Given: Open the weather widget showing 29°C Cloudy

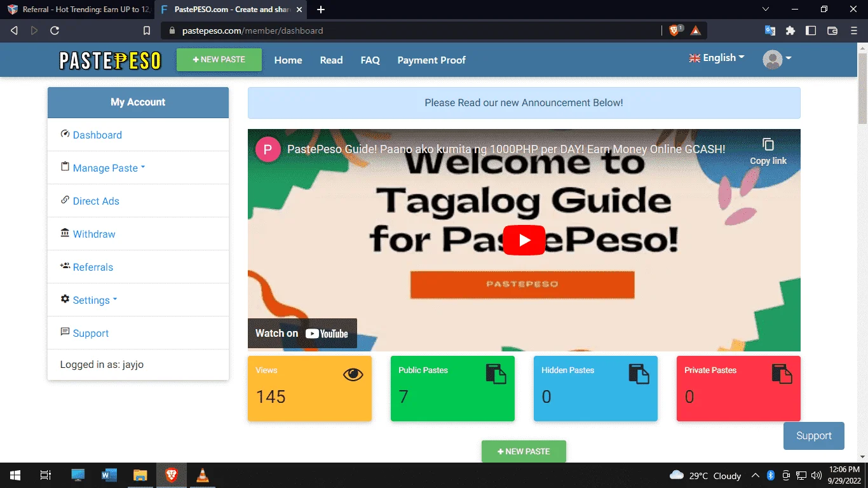Looking at the screenshot, I should click(705, 475).
